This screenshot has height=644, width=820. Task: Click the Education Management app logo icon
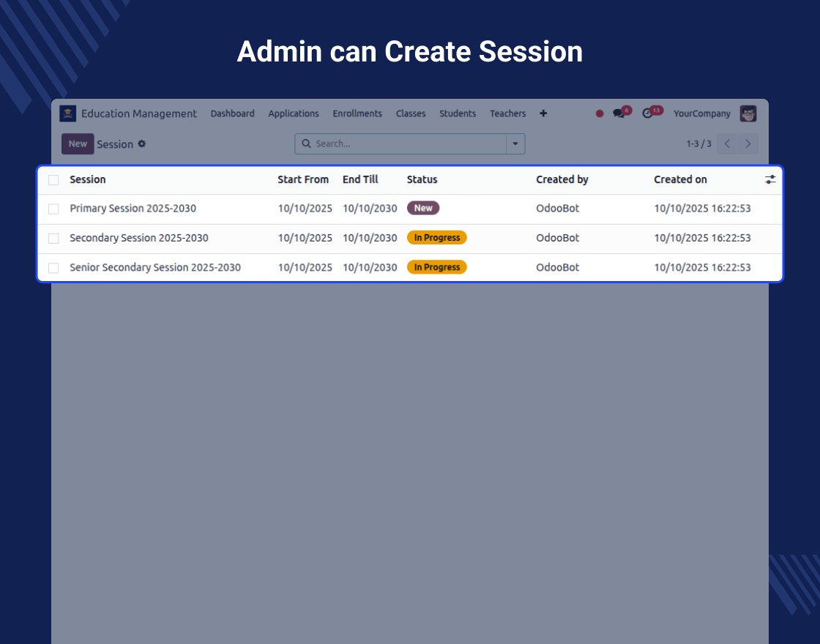pyautogui.click(x=68, y=113)
